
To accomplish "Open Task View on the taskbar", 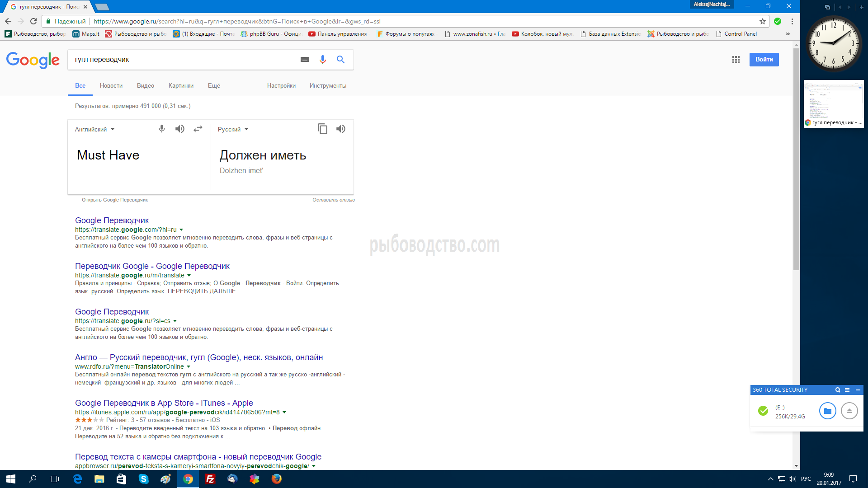I will 54,479.
